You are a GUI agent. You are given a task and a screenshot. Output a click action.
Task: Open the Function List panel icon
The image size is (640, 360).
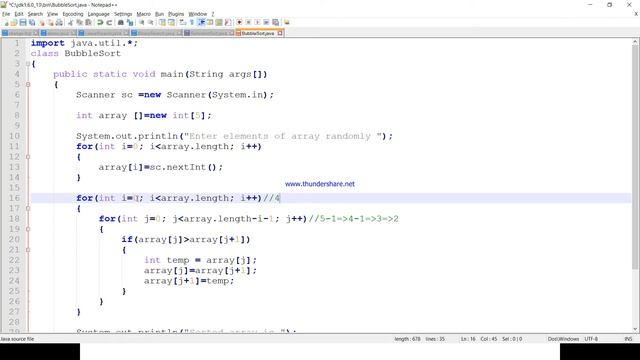coord(228,22)
